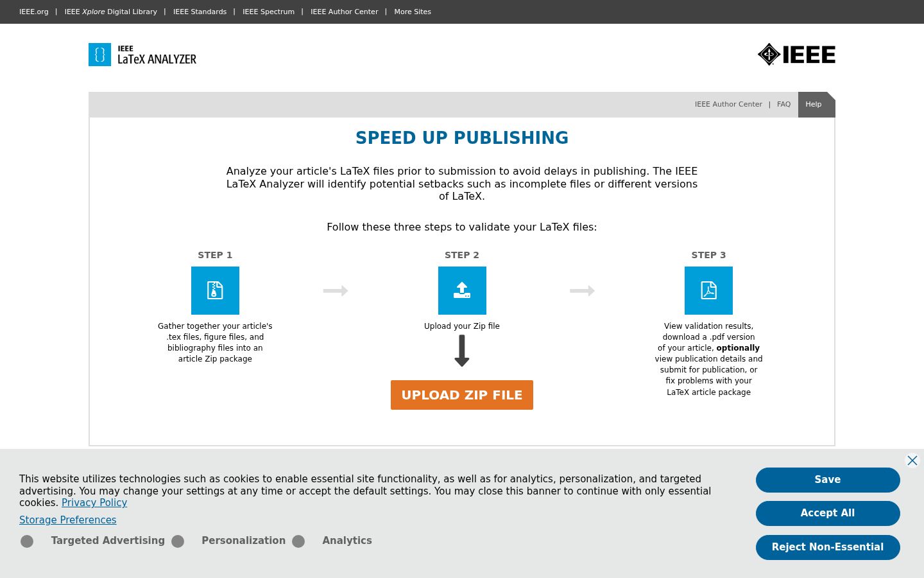Click the Upload Zip File button

[462, 395]
